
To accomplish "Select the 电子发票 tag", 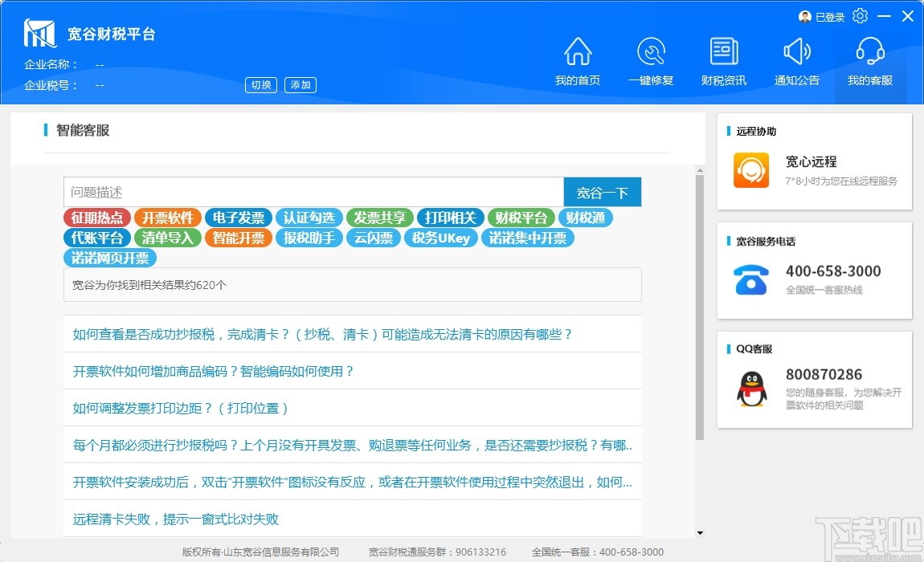I will 239,218.
